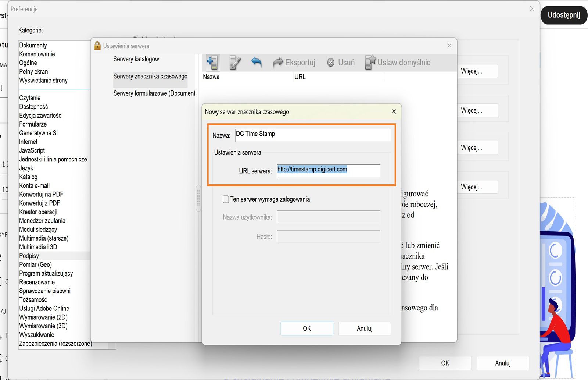Click the second Więcej... button in Preferencje
588x380 pixels.
click(477, 110)
